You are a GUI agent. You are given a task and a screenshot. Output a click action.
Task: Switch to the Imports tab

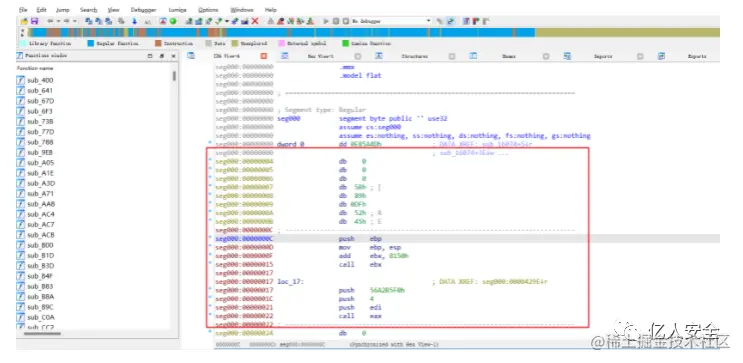[603, 56]
